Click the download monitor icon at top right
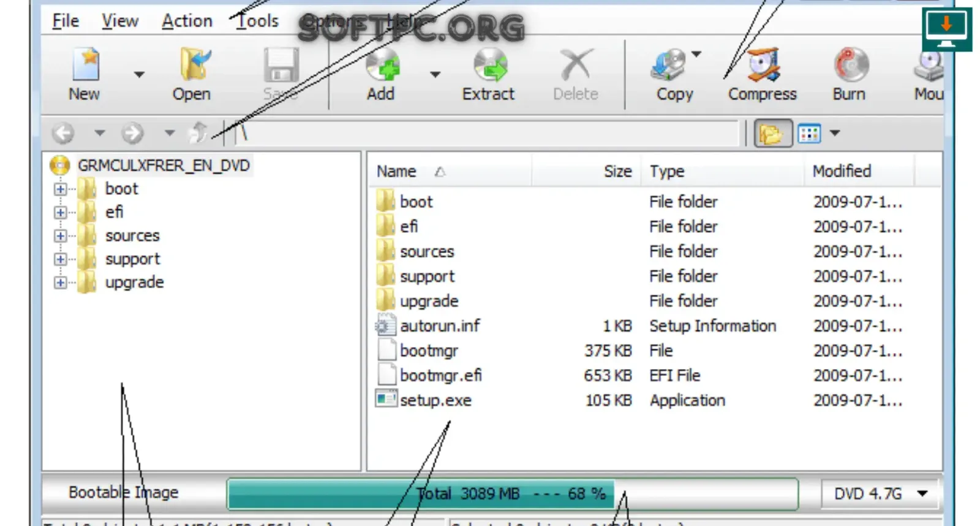The height and width of the screenshot is (526, 980). (x=946, y=29)
